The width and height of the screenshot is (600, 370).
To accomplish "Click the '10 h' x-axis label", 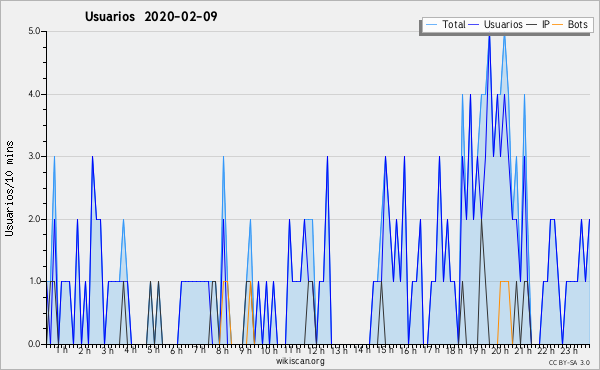I will click(x=269, y=350).
